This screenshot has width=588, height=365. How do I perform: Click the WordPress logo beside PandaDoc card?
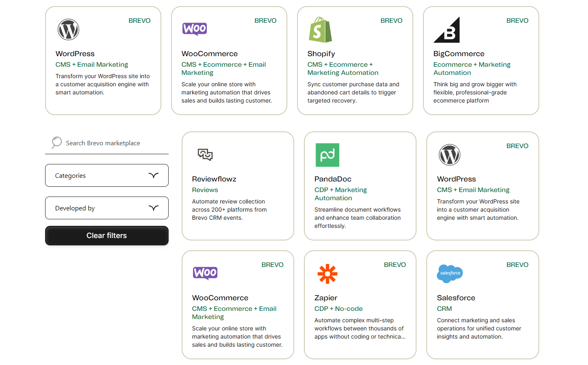point(449,155)
